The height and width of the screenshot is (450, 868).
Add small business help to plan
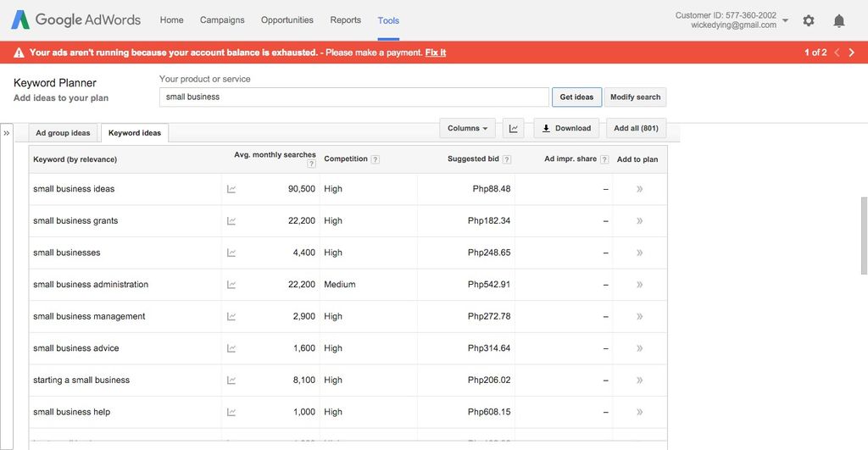point(639,413)
